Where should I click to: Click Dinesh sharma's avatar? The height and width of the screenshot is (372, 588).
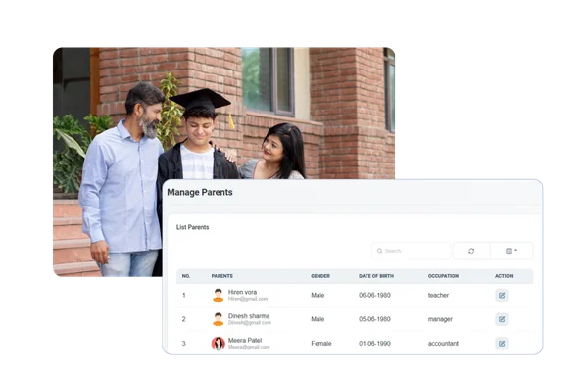pos(219,319)
